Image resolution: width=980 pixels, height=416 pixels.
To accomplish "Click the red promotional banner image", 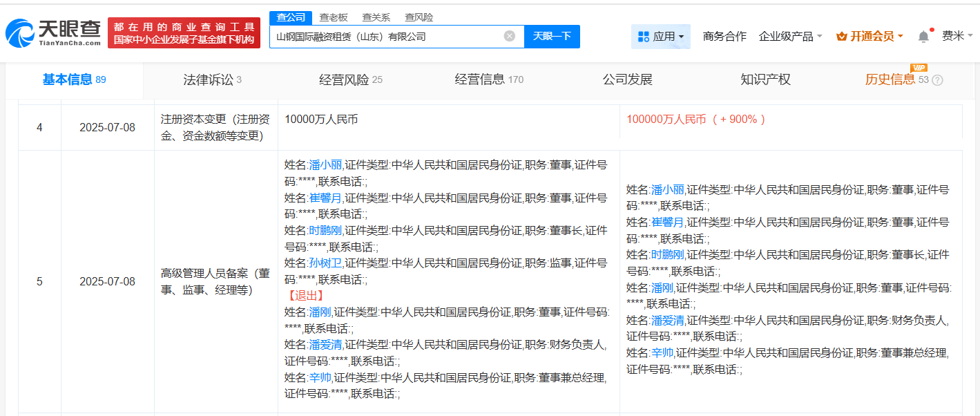I will [x=184, y=32].
